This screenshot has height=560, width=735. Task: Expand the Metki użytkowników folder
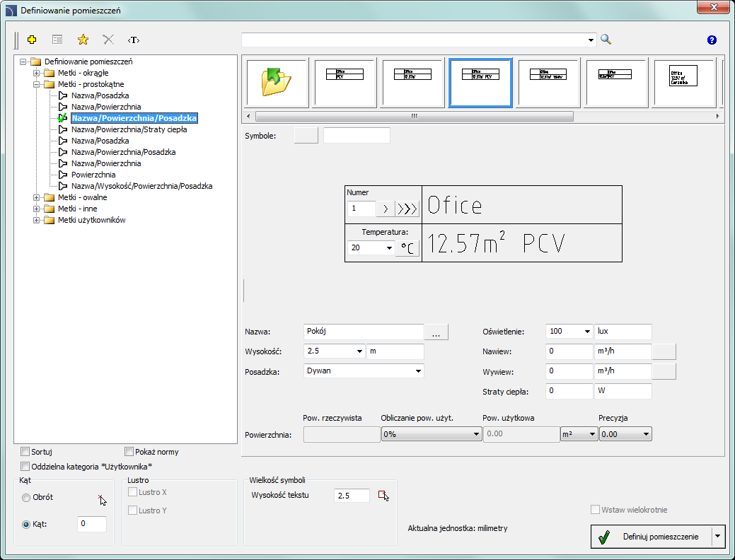(x=36, y=220)
